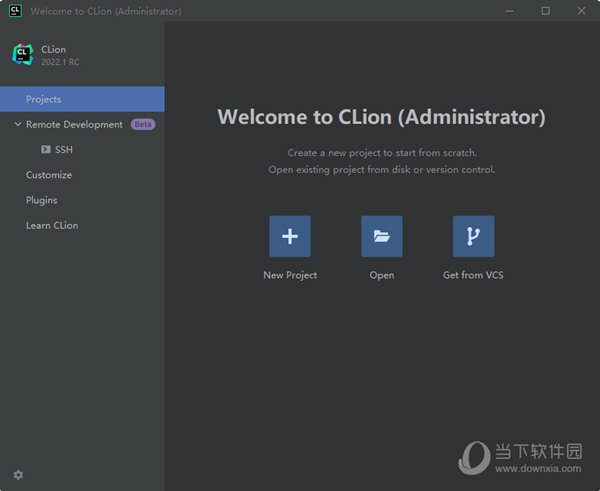Viewport: 600px width, 491px height.
Task: Click the Open folder icon
Action: coord(382,236)
